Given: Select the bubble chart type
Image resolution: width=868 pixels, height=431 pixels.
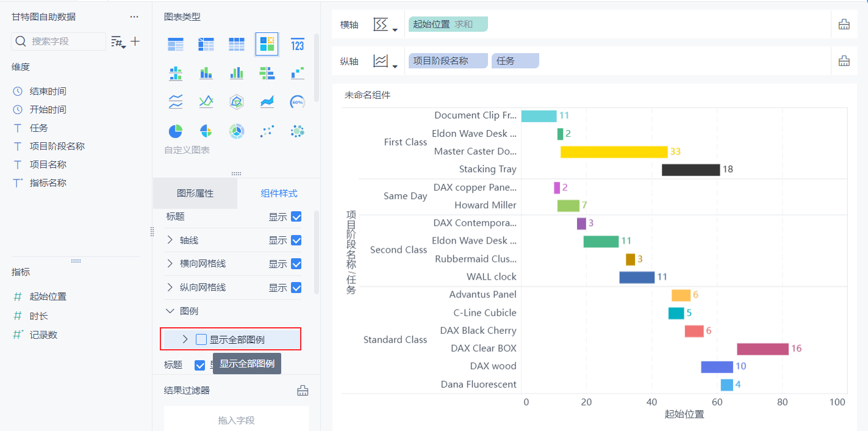Looking at the screenshot, I should [298, 131].
